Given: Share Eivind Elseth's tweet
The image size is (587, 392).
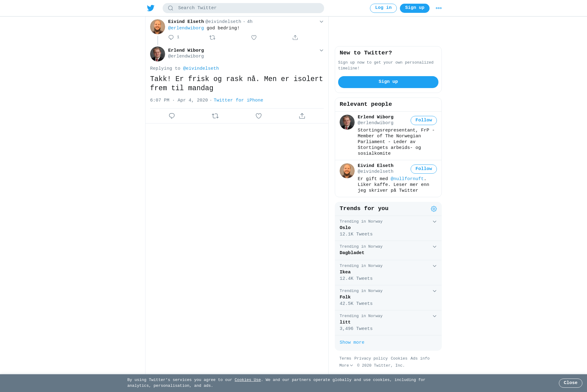Looking at the screenshot, I should tap(295, 37).
